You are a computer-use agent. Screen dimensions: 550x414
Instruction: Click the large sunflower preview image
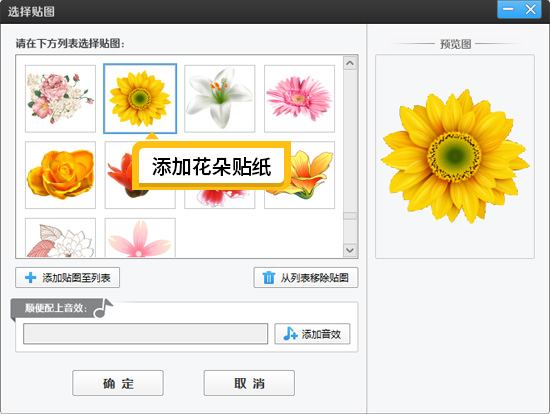pyautogui.click(x=455, y=156)
